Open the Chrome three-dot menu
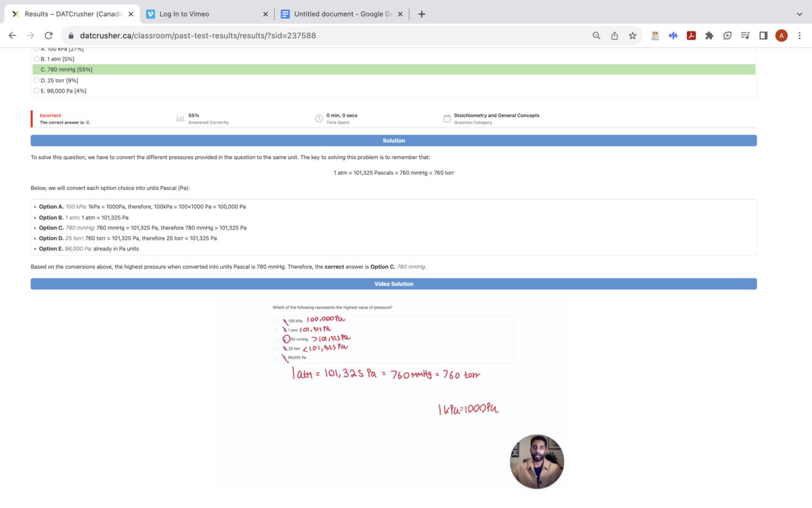The image size is (812, 508). (x=800, y=36)
